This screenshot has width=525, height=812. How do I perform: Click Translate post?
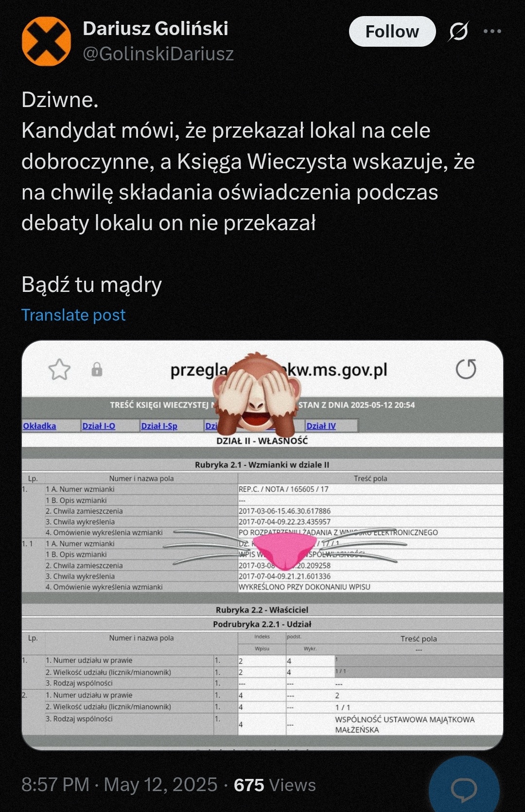[73, 315]
